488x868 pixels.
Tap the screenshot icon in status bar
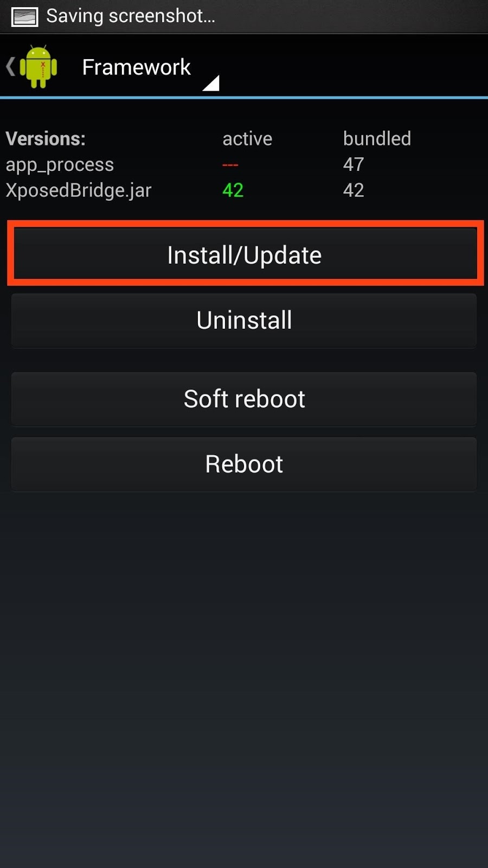pos(25,17)
